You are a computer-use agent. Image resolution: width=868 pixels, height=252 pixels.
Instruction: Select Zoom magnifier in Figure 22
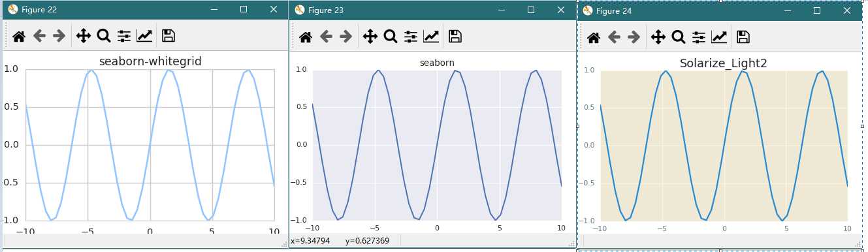coord(103,36)
